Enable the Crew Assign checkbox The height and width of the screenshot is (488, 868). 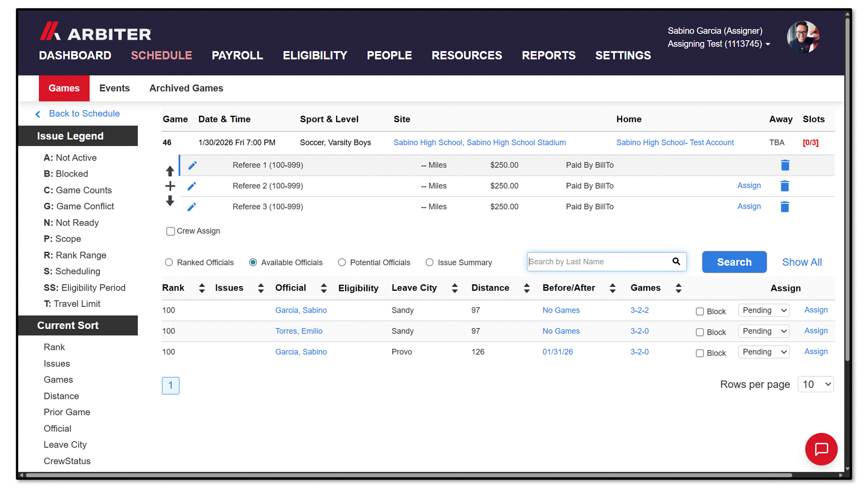pyautogui.click(x=170, y=231)
